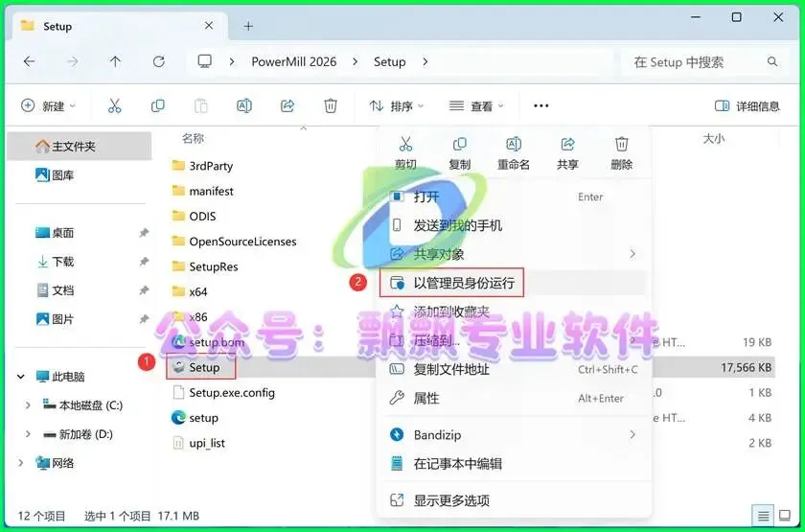Select the OpenSourceLicenses folder
The image size is (805, 532).
point(234,242)
